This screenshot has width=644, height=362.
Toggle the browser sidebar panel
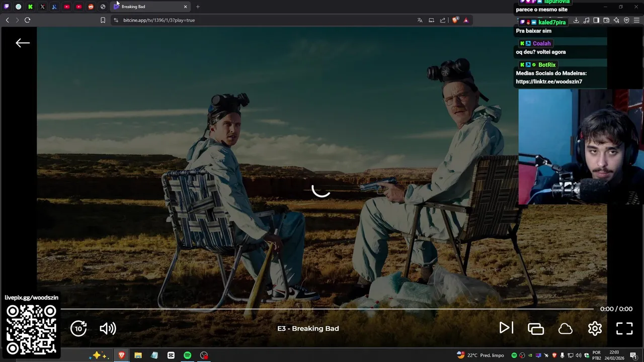click(x=596, y=20)
